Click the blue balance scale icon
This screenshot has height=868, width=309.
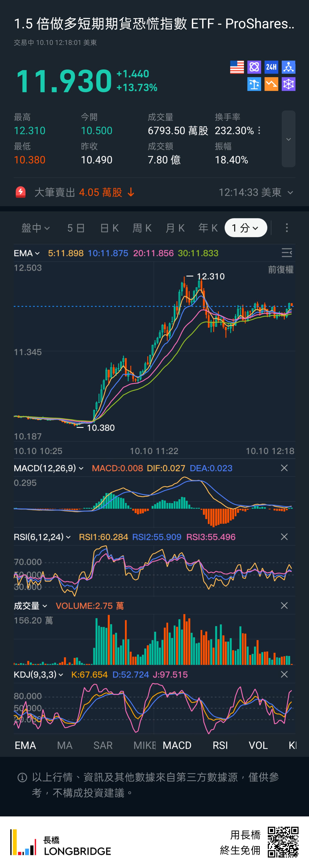(254, 84)
